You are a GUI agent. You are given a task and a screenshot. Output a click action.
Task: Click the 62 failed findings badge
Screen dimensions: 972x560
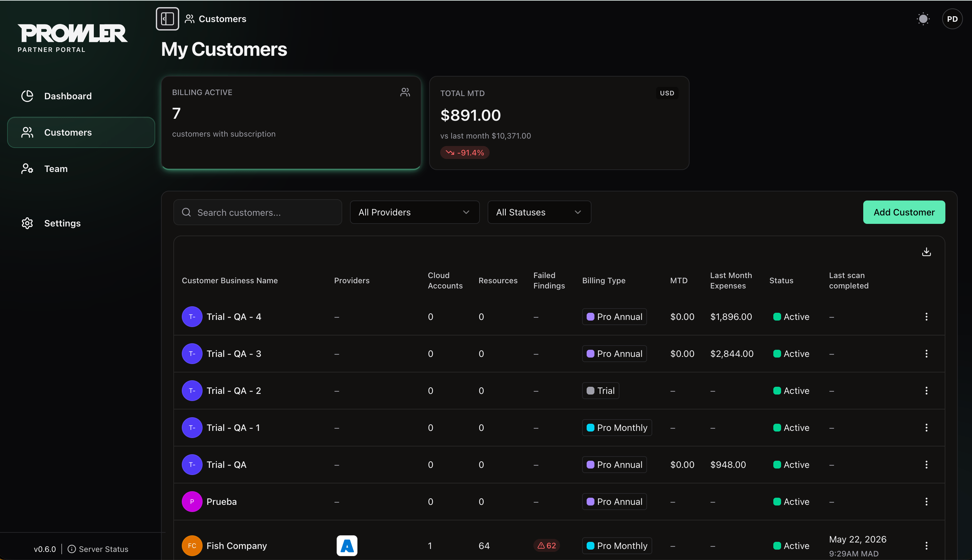(x=546, y=546)
